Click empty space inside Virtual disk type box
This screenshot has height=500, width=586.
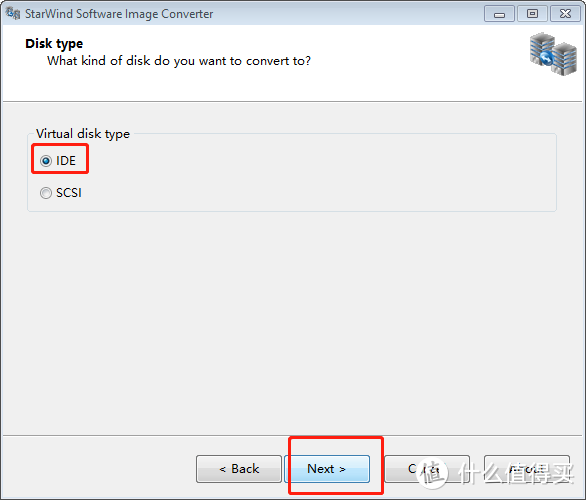318,176
